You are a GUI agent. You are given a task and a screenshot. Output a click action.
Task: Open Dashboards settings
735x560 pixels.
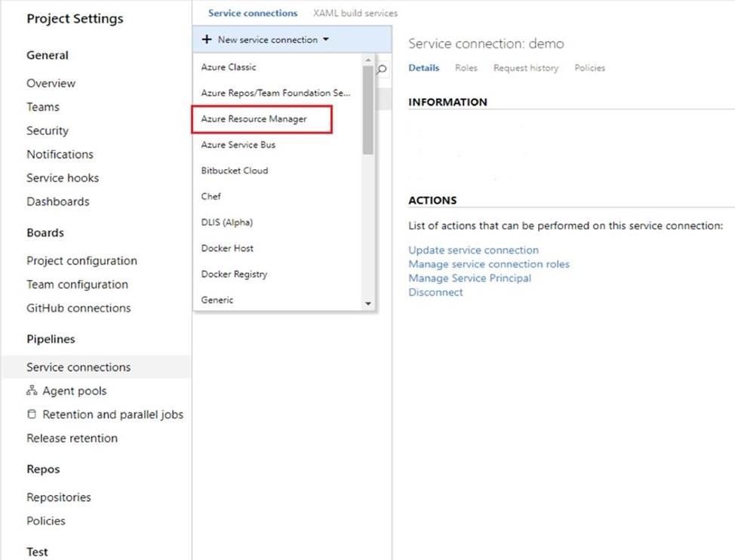[x=57, y=201]
